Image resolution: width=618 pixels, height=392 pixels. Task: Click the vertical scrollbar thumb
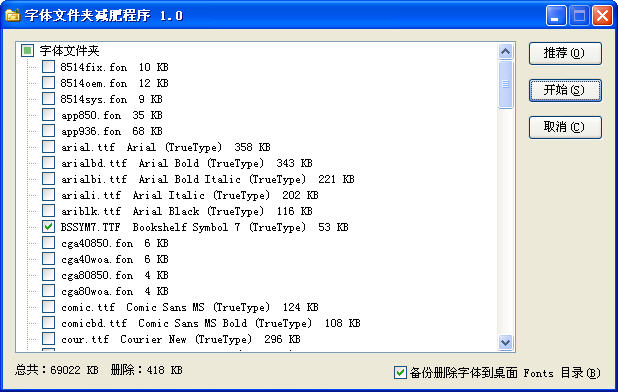click(505, 84)
